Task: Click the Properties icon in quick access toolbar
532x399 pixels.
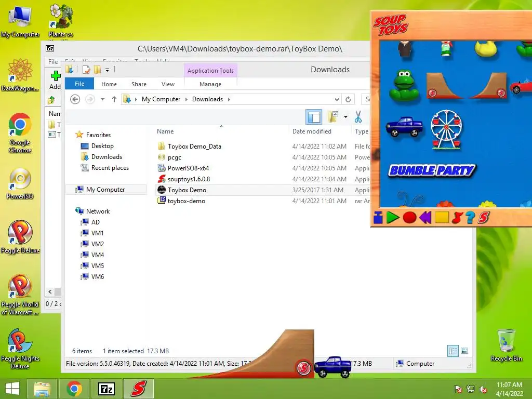Action: point(86,70)
